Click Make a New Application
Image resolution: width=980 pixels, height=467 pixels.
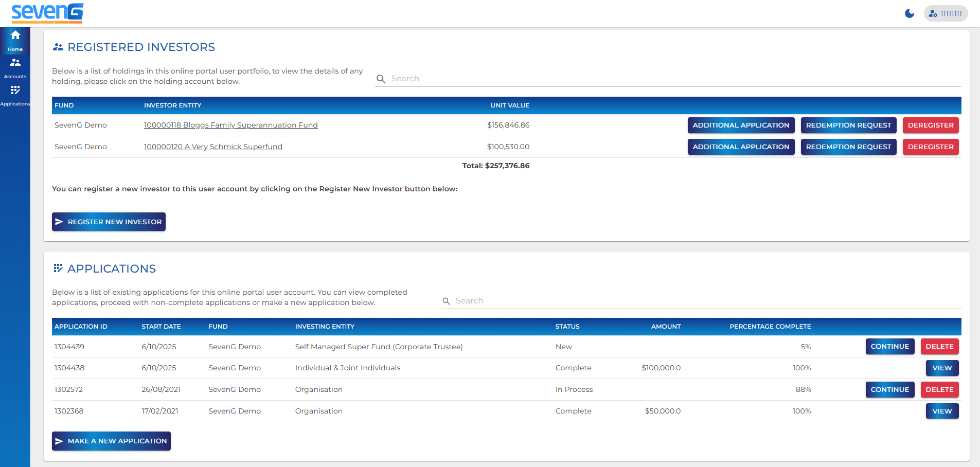tap(111, 441)
